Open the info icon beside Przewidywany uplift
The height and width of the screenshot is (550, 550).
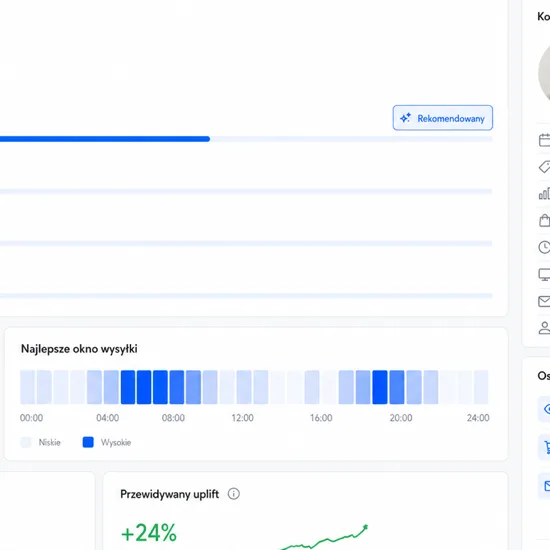(234, 494)
